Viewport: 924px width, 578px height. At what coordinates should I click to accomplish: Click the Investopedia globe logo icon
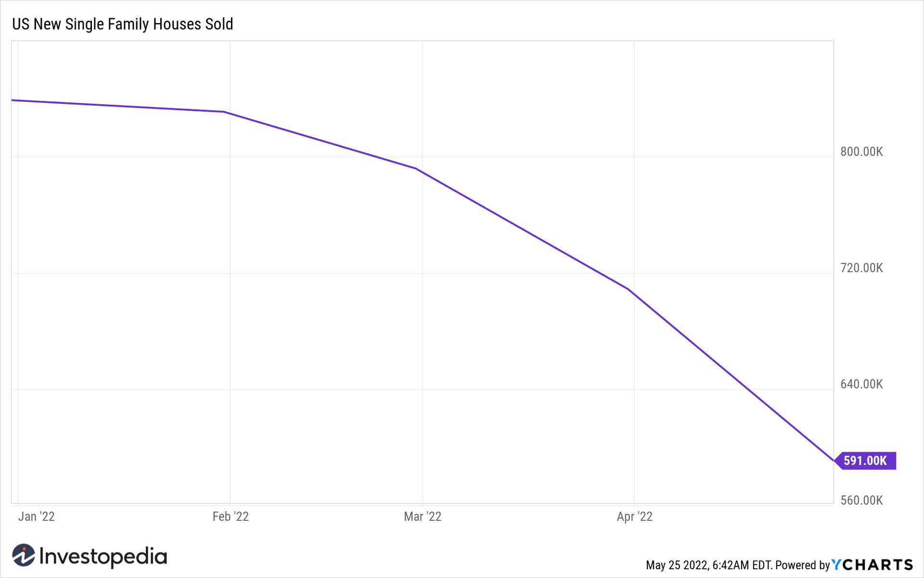pos(24,555)
